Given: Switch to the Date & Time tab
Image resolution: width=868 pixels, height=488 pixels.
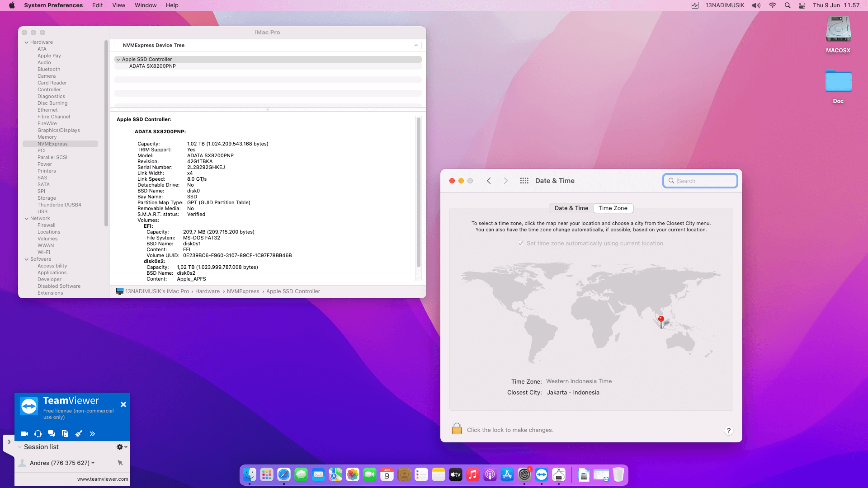Looking at the screenshot, I should pyautogui.click(x=571, y=208).
